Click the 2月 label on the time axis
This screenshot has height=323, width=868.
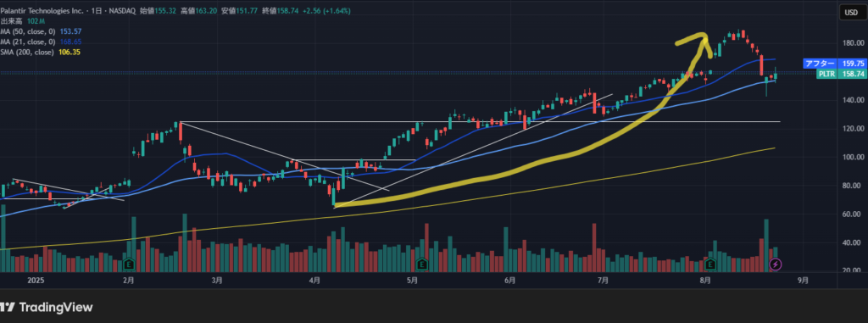pos(129,281)
